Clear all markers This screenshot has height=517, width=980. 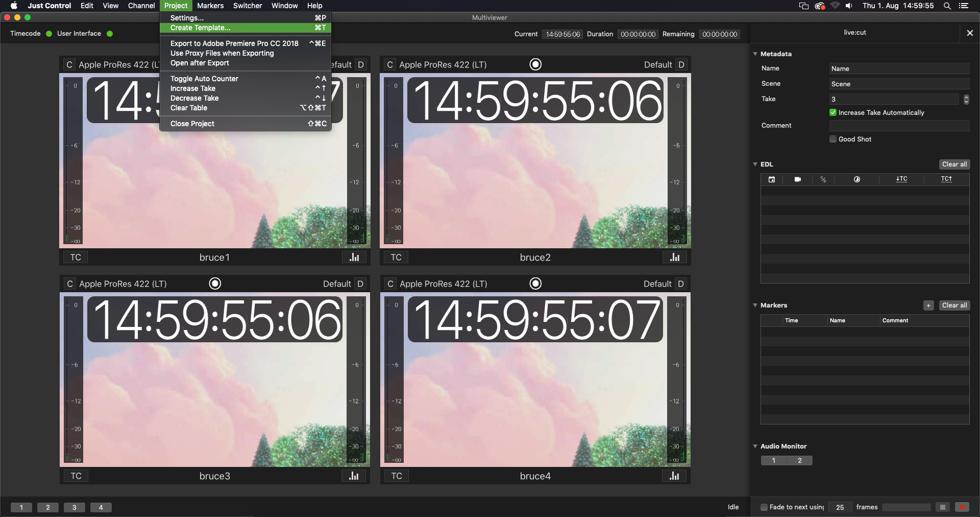tap(954, 306)
